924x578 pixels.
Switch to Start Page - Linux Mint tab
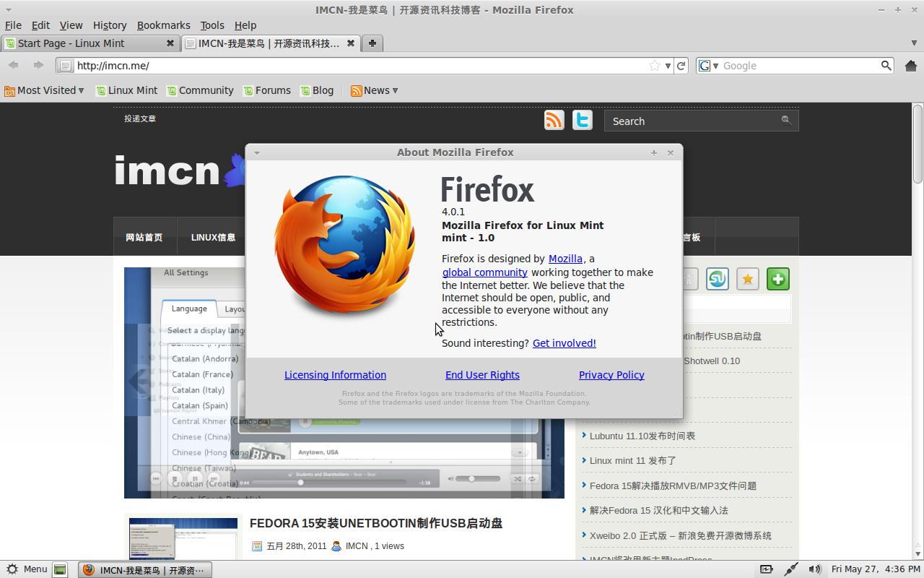pos(90,43)
